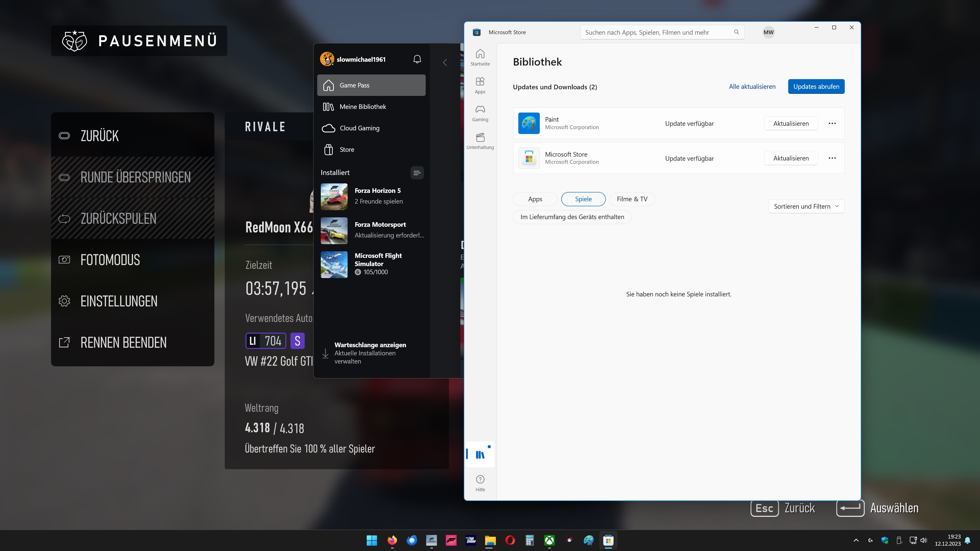Screen dimensions: 980x551
Task: Open Cloud Gaming in Xbox menu
Action: click(371, 128)
